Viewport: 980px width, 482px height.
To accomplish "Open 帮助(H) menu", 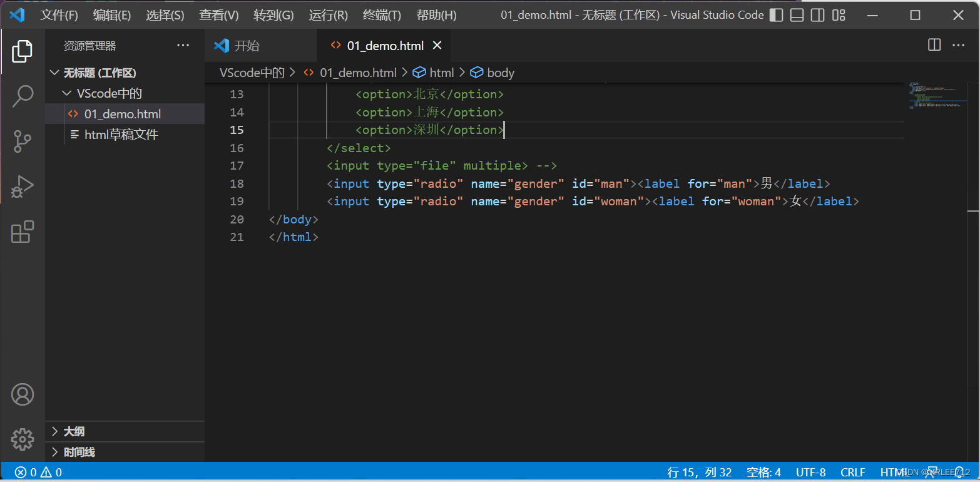I will pos(436,15).
